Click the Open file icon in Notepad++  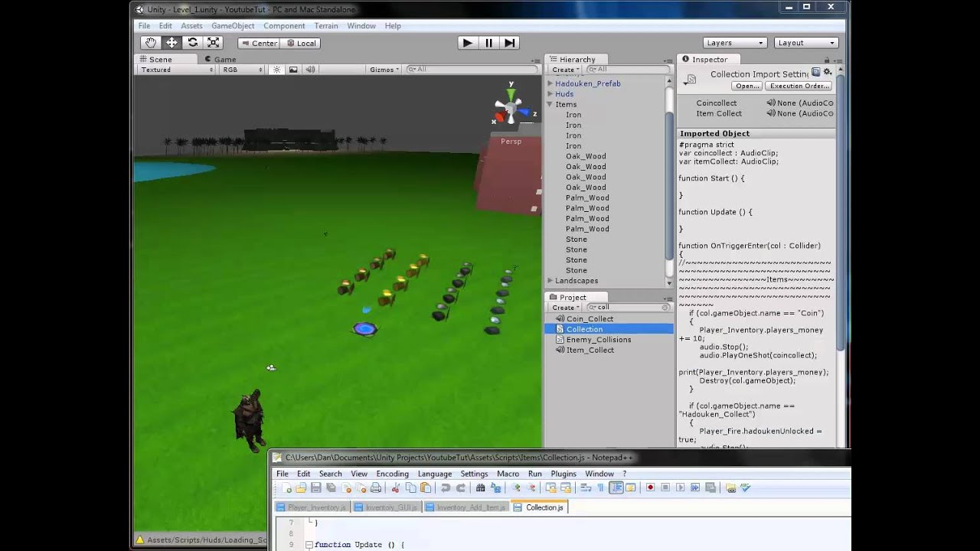[301, 488]
